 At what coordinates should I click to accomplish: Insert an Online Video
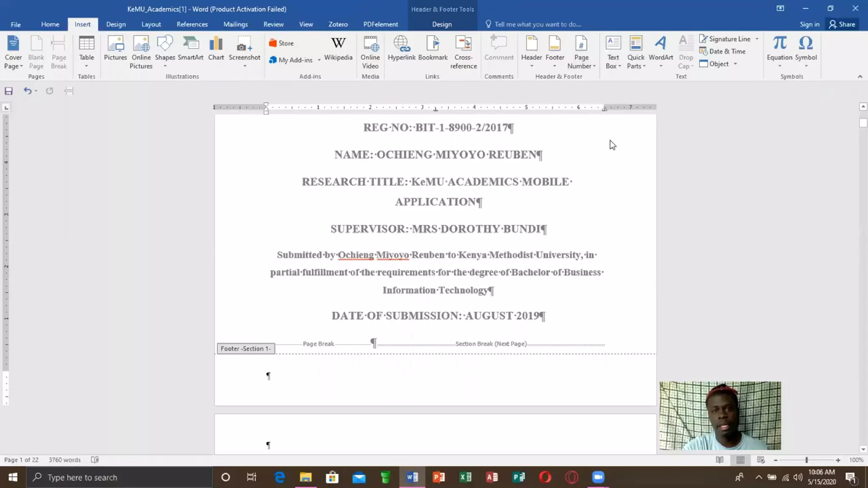(x=370, y=53)
